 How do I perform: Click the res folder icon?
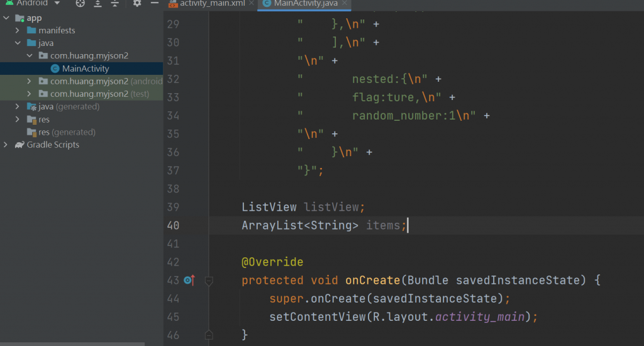[x=31, y=120]
